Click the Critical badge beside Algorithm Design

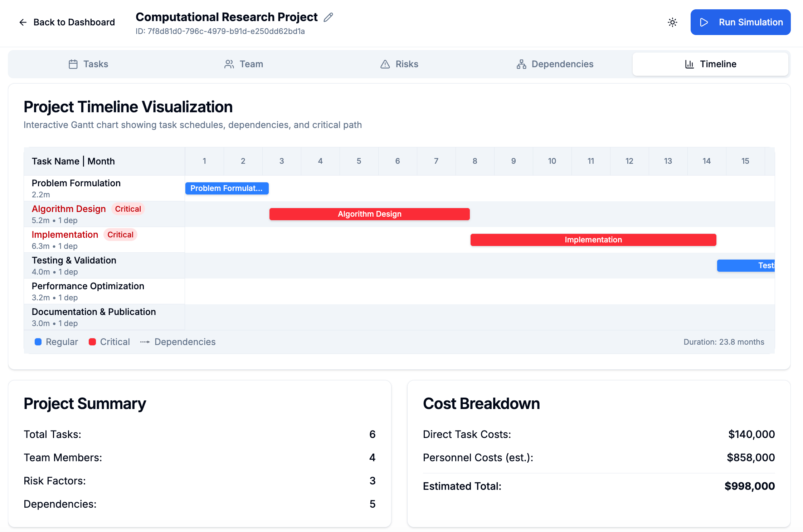[x=128, y=209]
